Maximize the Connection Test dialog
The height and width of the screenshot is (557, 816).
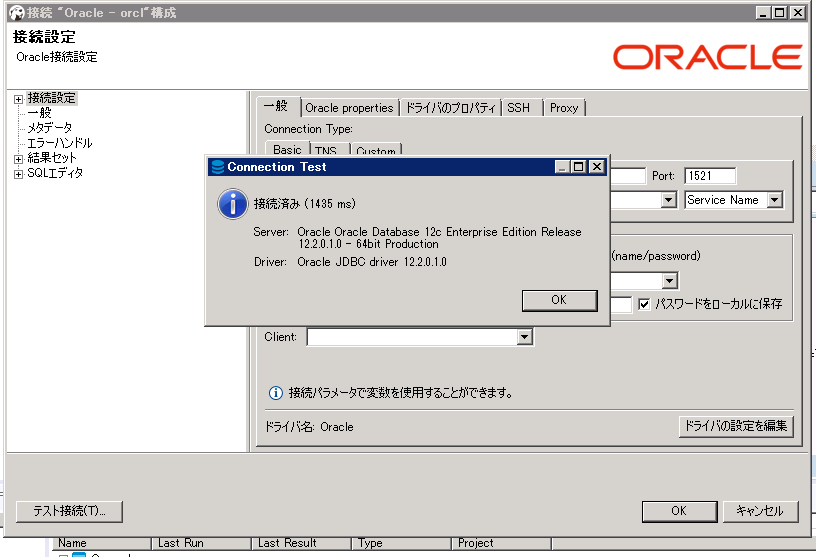pos(579,167)
